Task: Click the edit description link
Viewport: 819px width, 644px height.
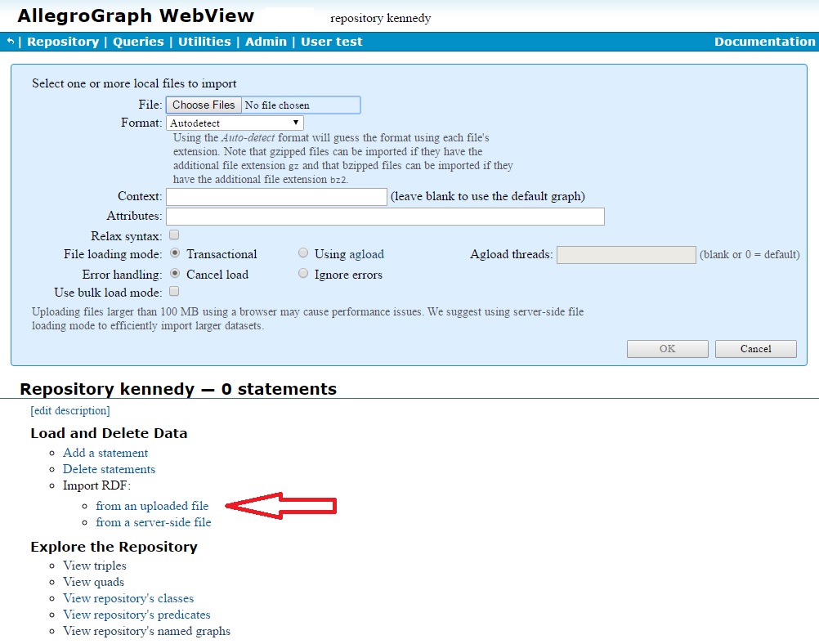Action: click(x=70, y=410)
